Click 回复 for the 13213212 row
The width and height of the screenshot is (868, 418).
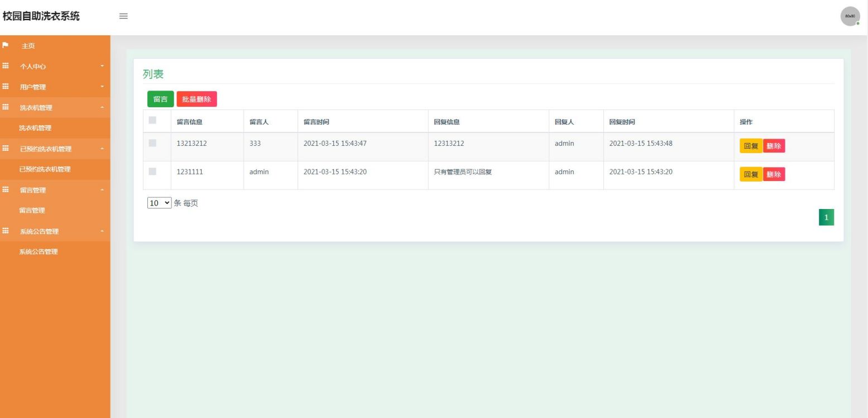[751, 146]
